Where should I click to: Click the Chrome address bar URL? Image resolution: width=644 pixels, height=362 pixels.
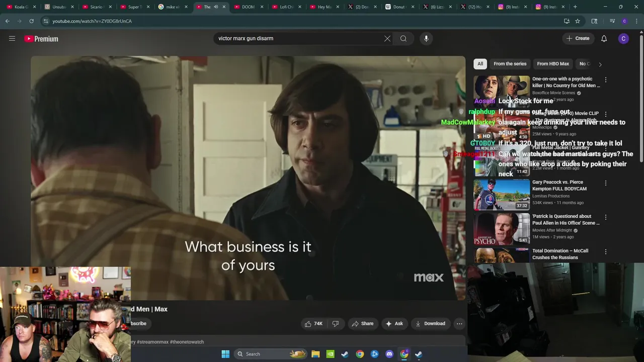point(92,21)
